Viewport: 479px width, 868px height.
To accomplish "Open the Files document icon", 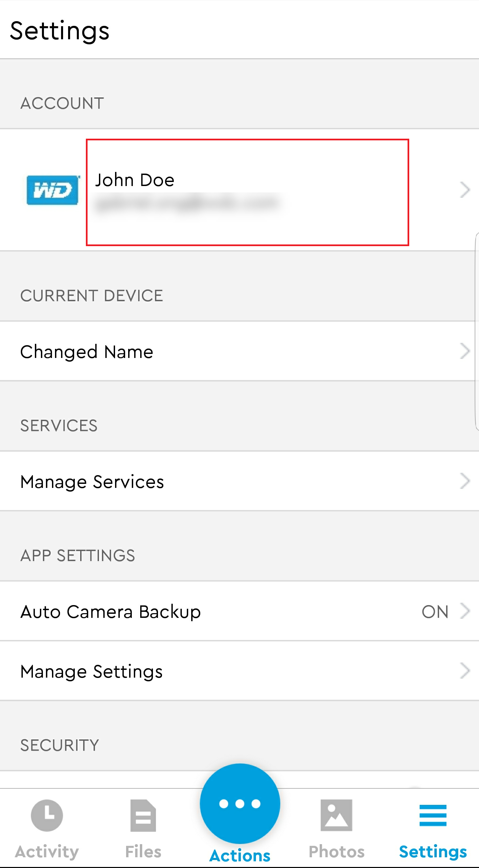I will click(143, 815).
